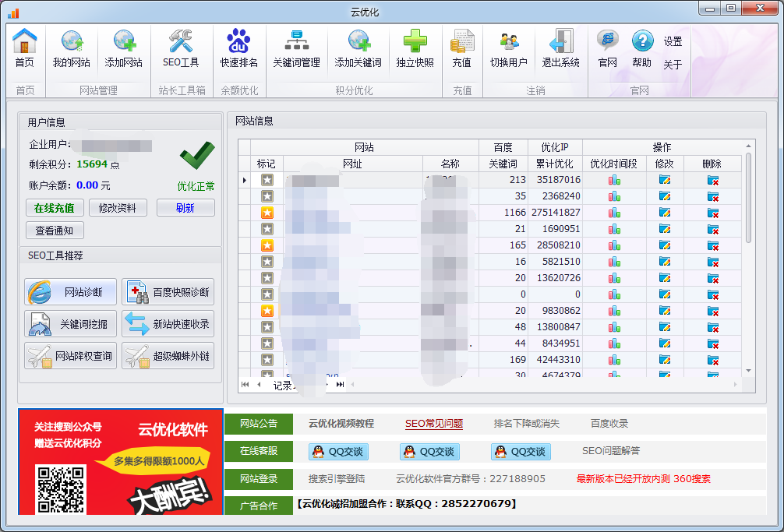784x532 pixels.
Task: Toggle the star mark on the 35-keyword row
Action: click(267, 196)
